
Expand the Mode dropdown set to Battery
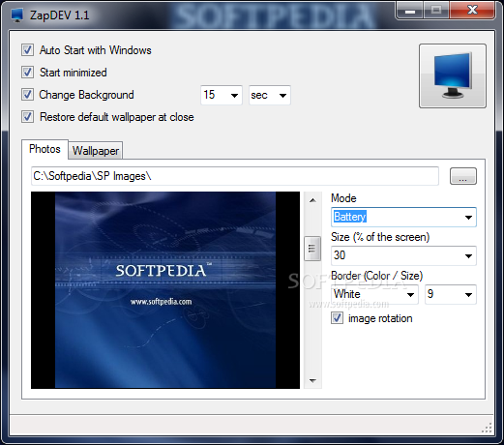point(403,217)
